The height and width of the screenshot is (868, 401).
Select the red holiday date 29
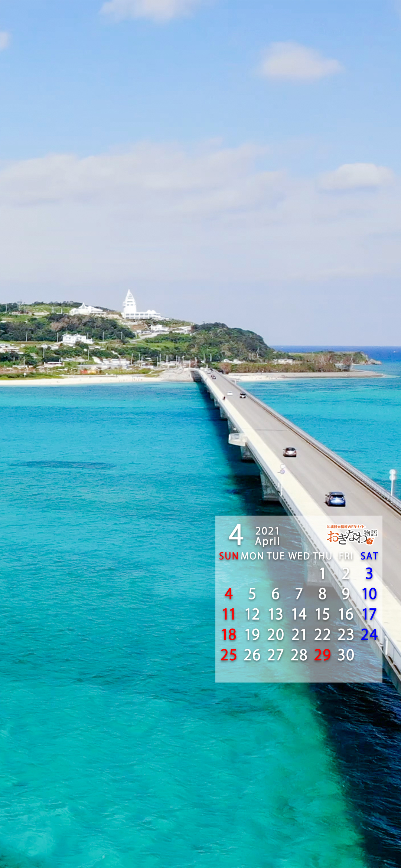pyautogui.click(x=322, y=655)
